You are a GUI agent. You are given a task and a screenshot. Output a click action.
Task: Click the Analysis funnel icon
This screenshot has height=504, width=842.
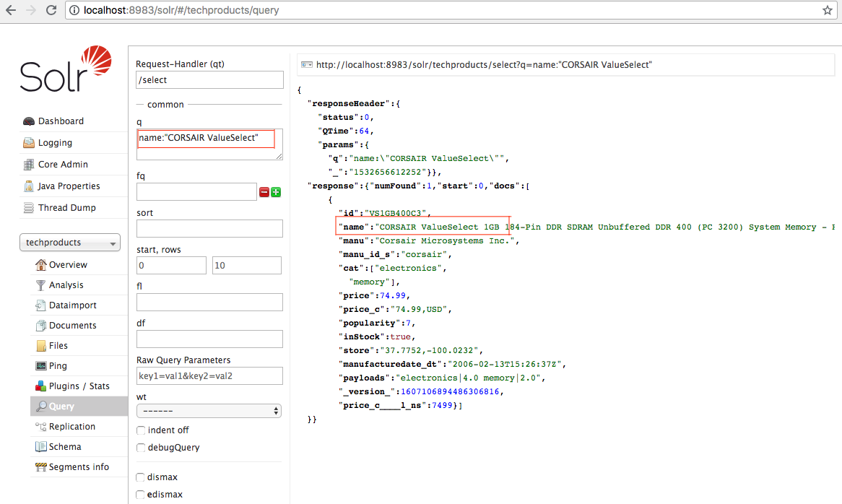41,285
